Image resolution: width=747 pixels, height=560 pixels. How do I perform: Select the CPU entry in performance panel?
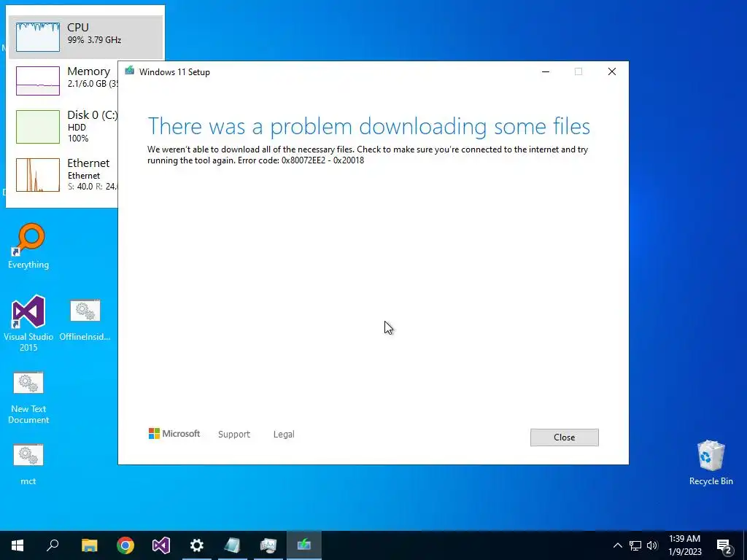[x=86, y=37]
